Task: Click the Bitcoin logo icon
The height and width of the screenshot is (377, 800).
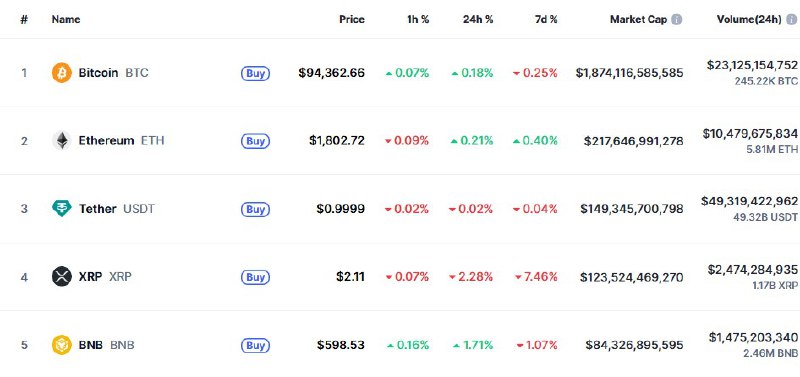Action: tap(62, 73)
